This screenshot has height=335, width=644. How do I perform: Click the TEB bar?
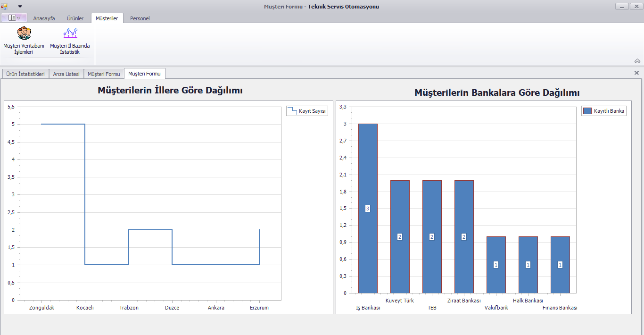pos(432,236)
